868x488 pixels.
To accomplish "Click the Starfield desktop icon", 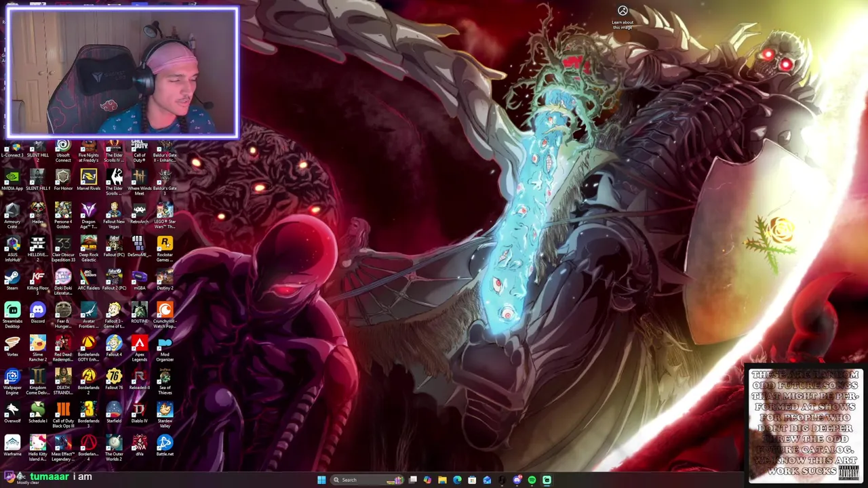I will 114,413.
